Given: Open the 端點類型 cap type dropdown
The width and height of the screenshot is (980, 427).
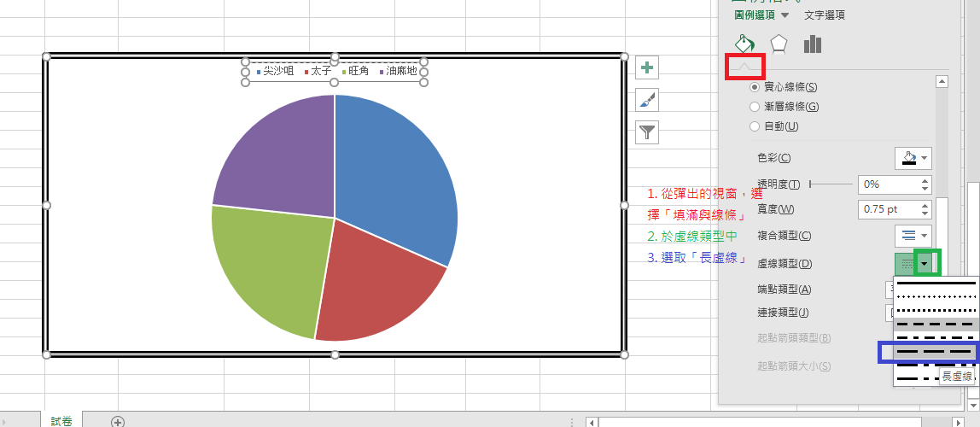Looking at the screenshot, I should pyautogui.click(x=890, y=289).
